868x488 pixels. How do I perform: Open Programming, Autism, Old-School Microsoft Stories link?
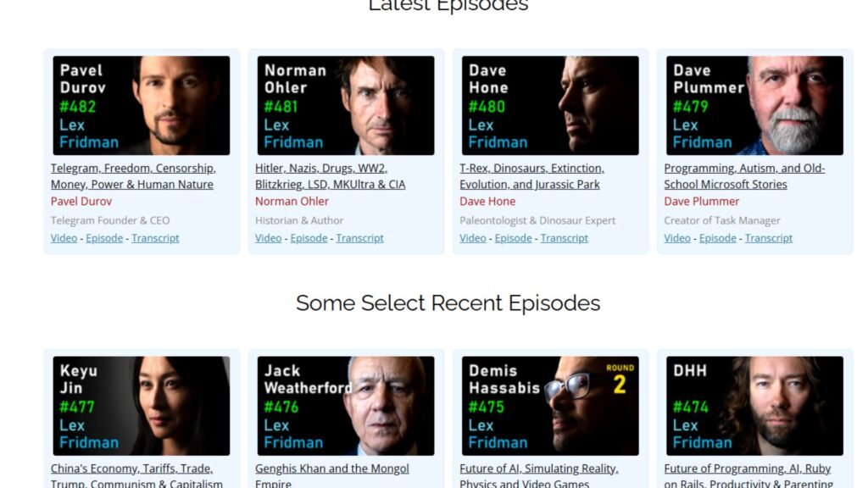point(744,176)
